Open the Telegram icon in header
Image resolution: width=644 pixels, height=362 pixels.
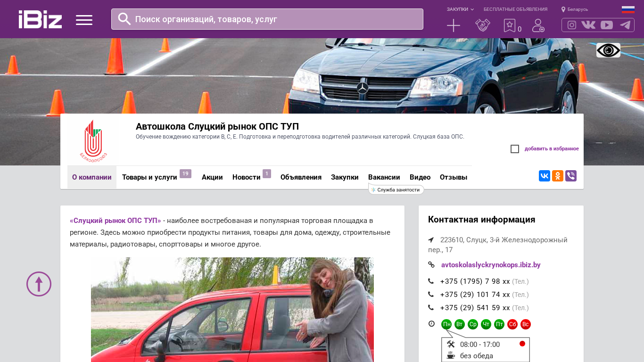pos(625,25)
